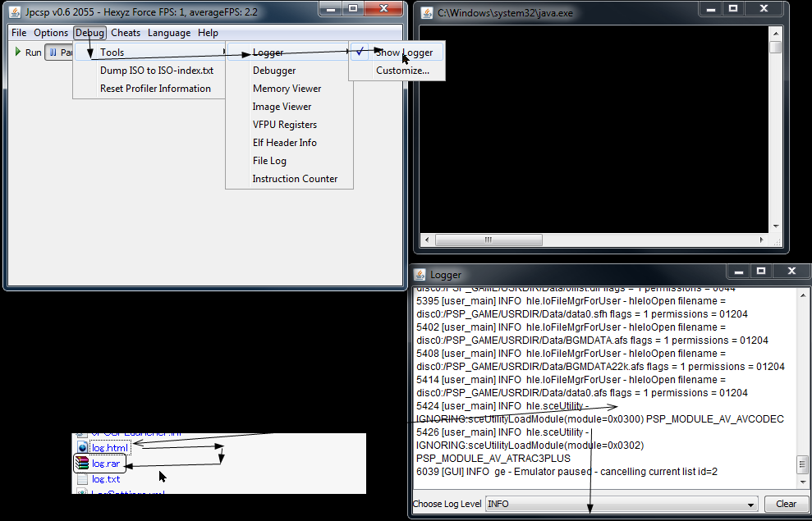
Task: Minimize the Logger window
Action: click(739, 271)
